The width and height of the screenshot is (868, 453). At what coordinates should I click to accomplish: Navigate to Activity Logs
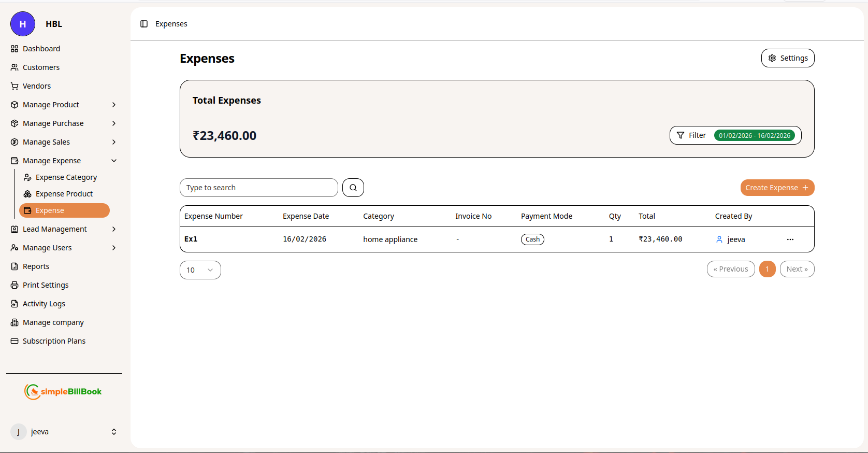point(44,304)
